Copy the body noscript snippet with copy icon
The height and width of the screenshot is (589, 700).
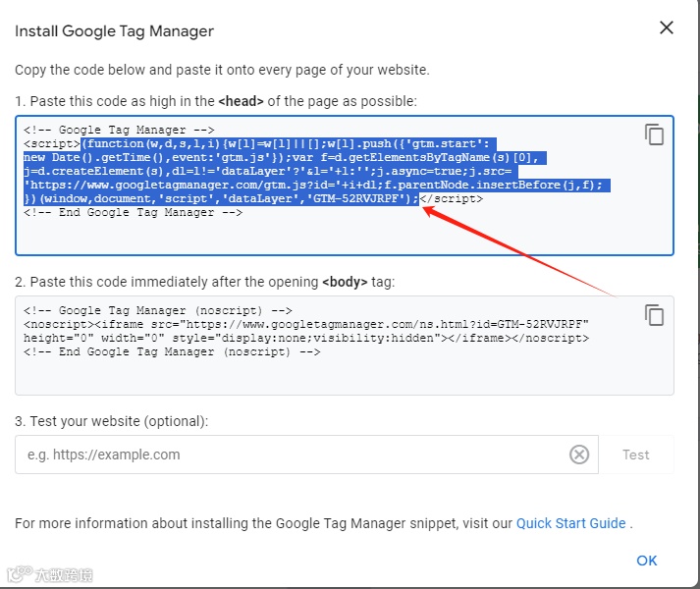(x=654, y=315)
